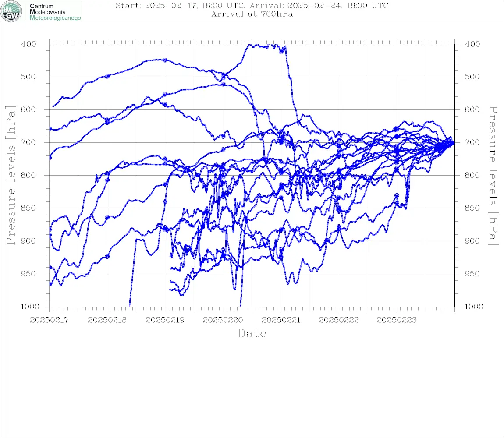
Task: Click left axis label 900
Action: [x=28, y=241]
